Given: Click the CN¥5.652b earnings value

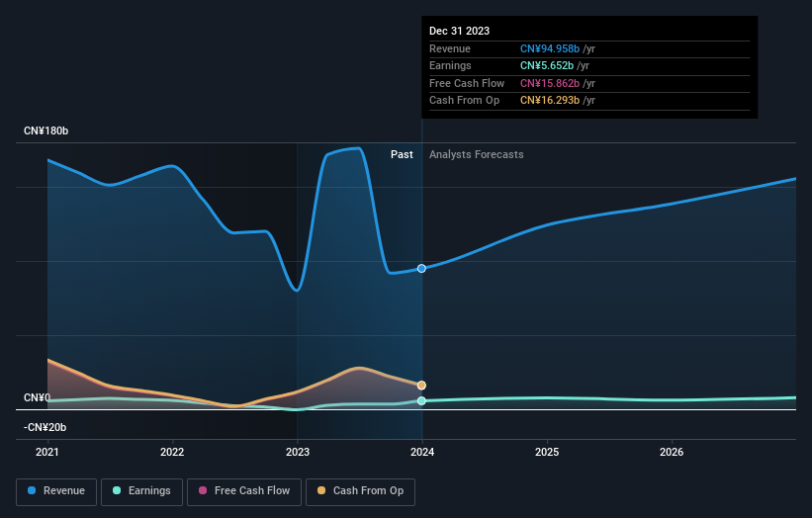Looking at the screenshot, I should click(547, 65).
